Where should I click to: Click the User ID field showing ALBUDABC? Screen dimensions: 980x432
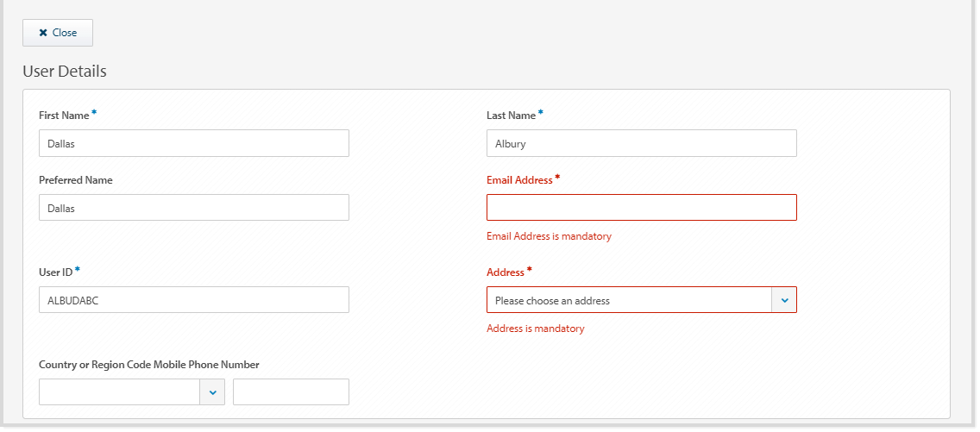coord(193,299)
